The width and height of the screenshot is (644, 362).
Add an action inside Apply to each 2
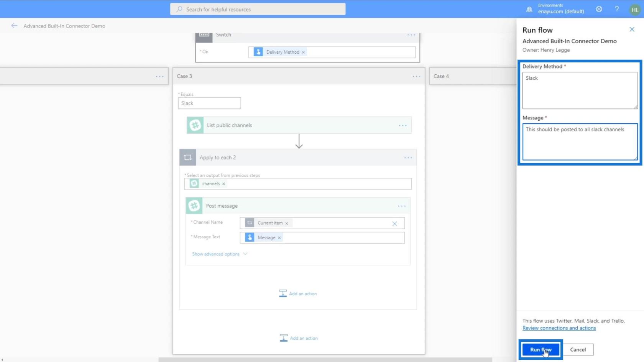tap(298, 293)
